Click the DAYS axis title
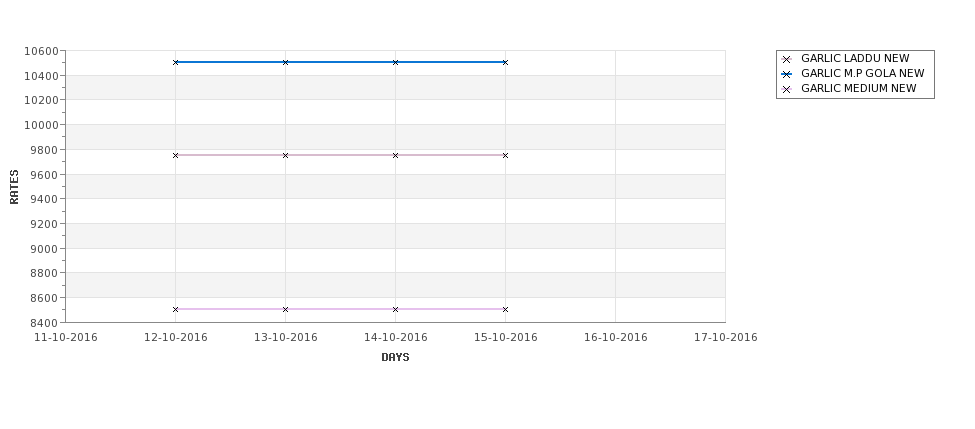This screenshot has width=975, height=429. pos(395,358)
